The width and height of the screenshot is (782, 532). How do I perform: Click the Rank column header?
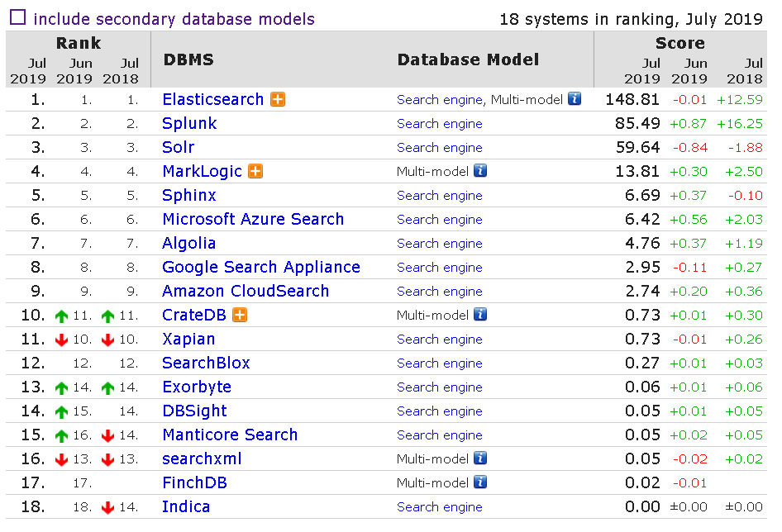pos(79,43)
